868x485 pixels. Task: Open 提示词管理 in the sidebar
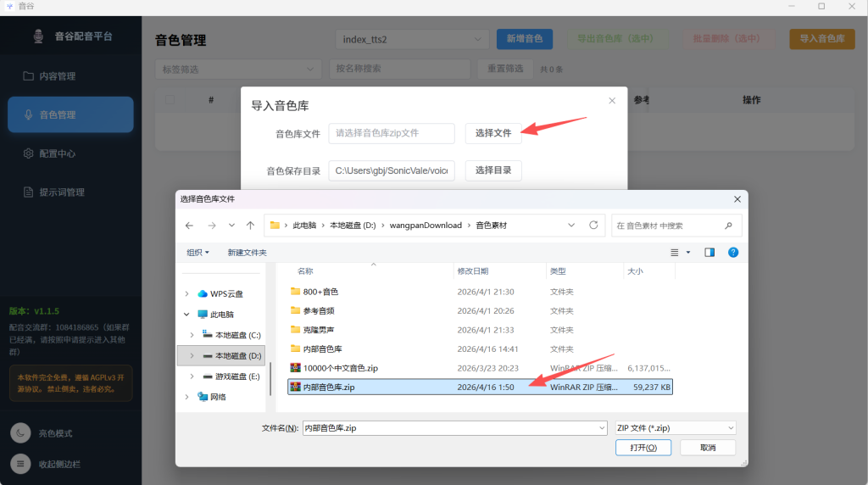click(x=70, y=192)
